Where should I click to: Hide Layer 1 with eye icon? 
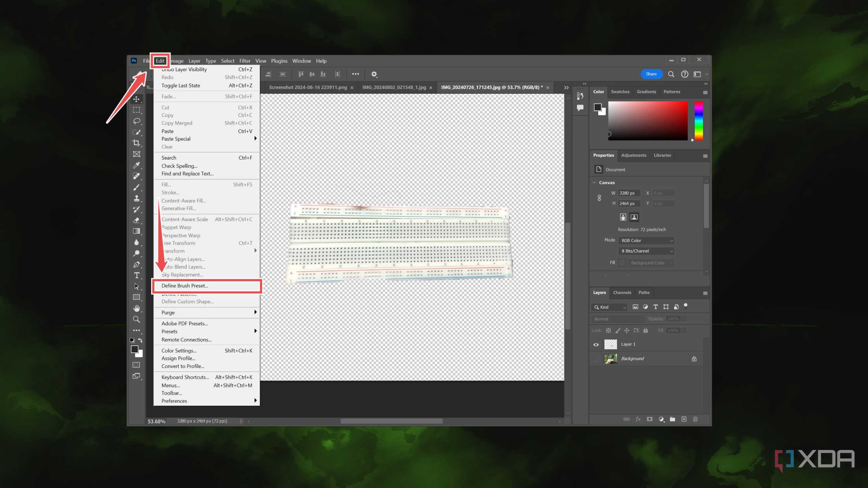pos(596,344)
